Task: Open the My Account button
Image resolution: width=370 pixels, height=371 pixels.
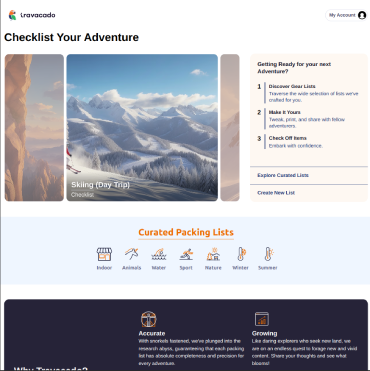Action: coord(346,15)
